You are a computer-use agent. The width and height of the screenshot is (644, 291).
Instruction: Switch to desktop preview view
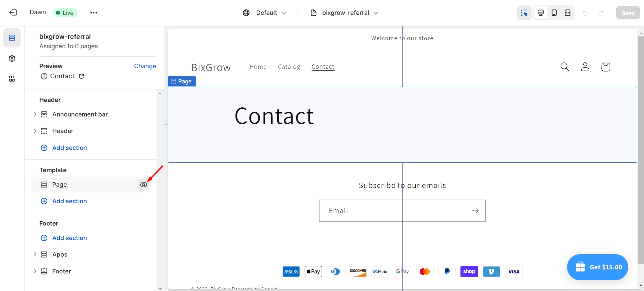pos(541,13)
